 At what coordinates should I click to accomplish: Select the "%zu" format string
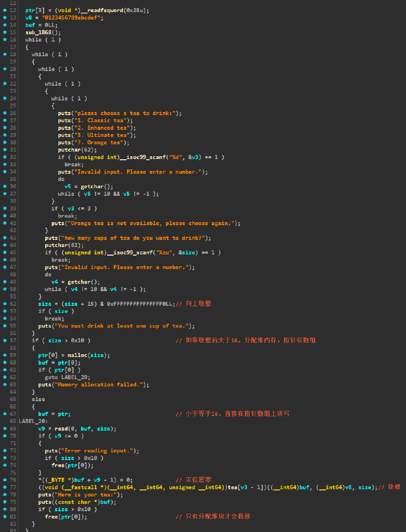coord(164,253)
